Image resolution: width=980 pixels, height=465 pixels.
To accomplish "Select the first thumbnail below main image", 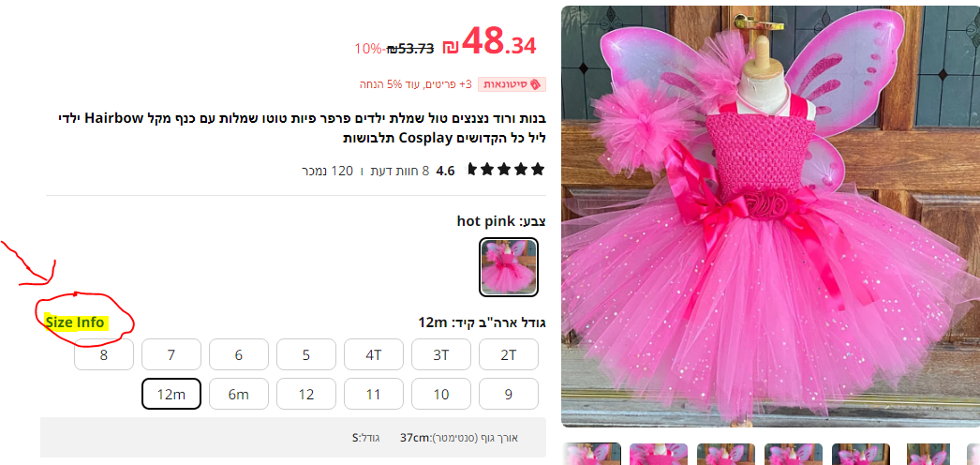I will [x=592, y=454].
